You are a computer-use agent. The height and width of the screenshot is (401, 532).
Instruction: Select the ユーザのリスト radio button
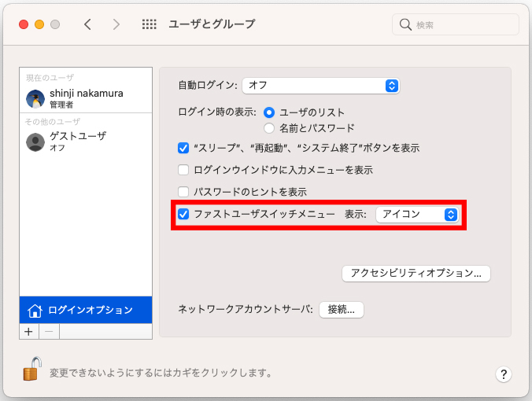[269, 112]
